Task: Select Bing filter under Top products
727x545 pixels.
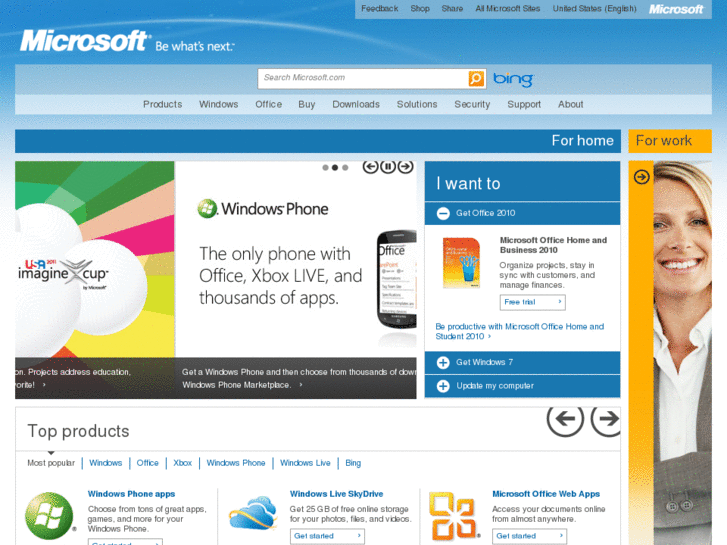Action: 353,463
